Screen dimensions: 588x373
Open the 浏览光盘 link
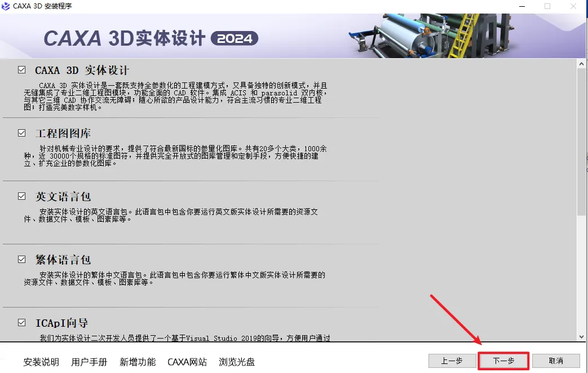[237, 362]
